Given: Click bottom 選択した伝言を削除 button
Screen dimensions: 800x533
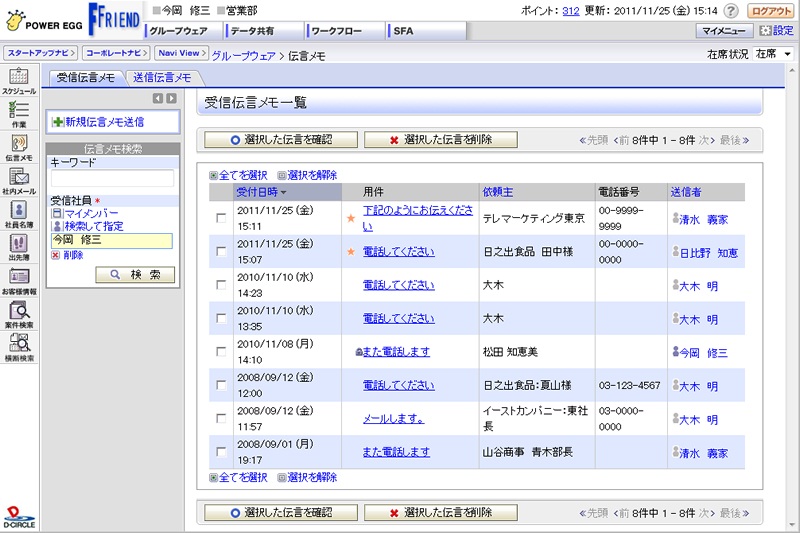Looking at the screenshot, I should (441, 513).
